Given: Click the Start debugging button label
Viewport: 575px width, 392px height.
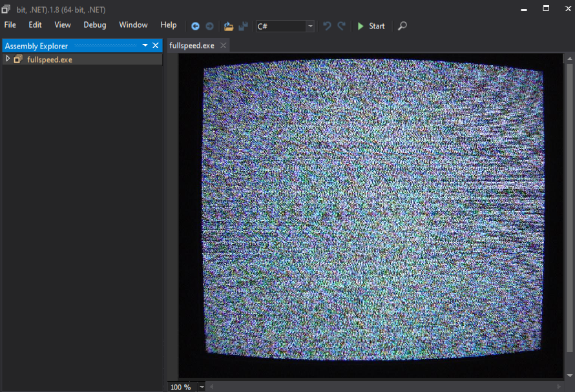Looking at the screenshot, I should [377, 26].
